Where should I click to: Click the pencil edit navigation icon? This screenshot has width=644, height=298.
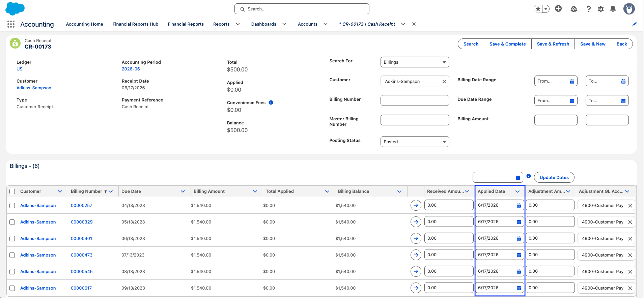(634, 24)
